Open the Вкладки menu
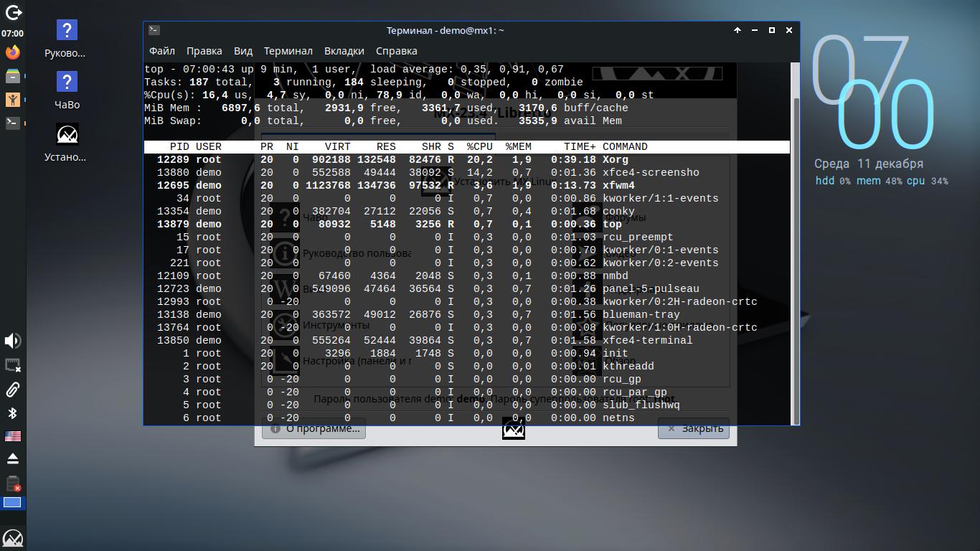The width and height of the screenshot is (980, 551). pyautogui.click(x=344, y=51)
